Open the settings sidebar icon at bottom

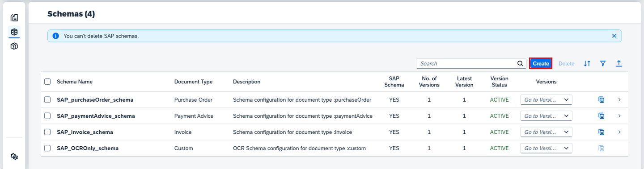tap(14, 157)
